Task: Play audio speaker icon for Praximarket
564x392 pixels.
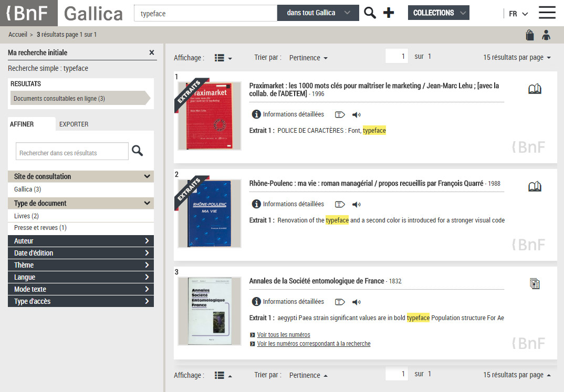Action: click(356, 114)
